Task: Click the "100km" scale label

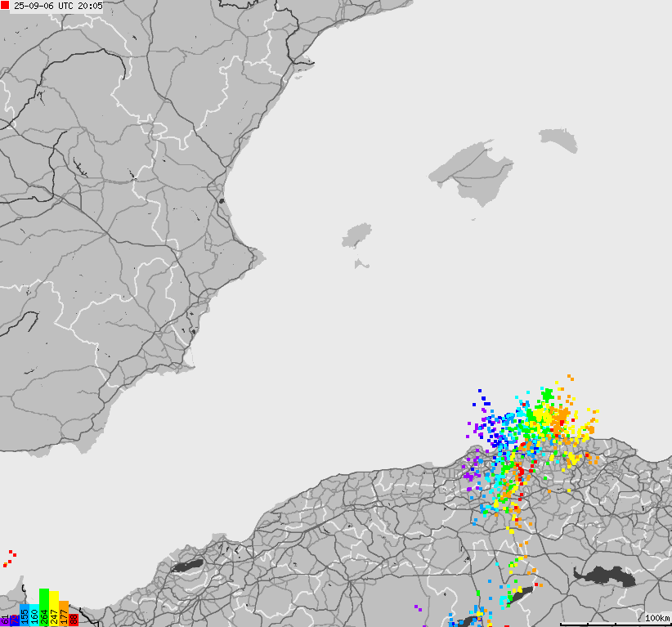Action: (x=657, y=618)
